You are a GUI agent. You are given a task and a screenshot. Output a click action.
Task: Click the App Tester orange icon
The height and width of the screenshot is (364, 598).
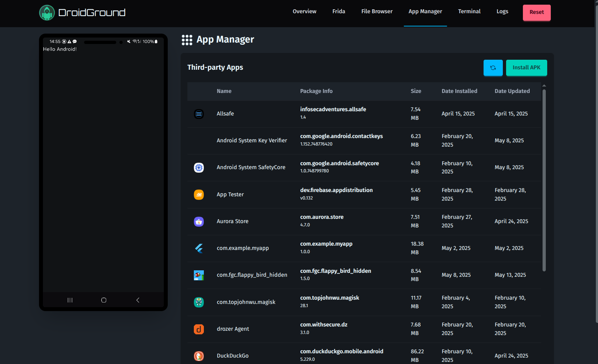click(199, 195)
